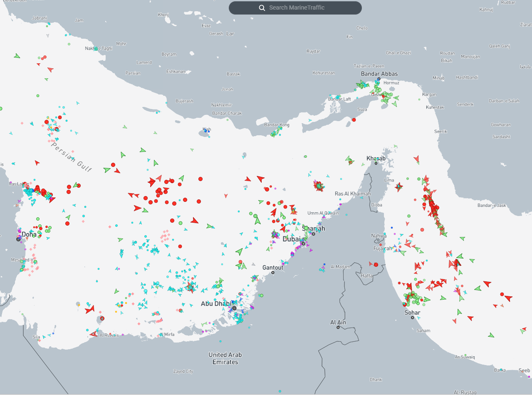Screen dimensions: 532x395
Task: Select cyan vessel arrow west of Suza channel
Action: pyautogui.click(x=310, y=120)
